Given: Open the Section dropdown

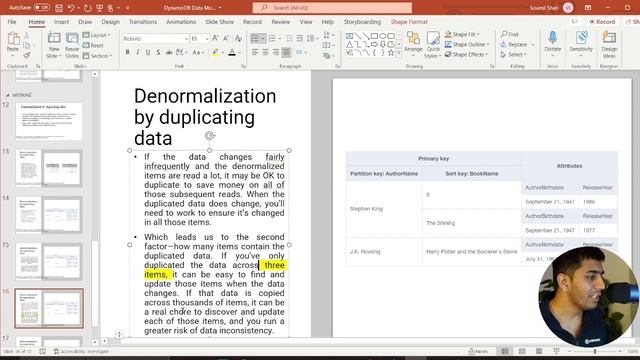Looking at the screenshot, I should coord(97,56).
